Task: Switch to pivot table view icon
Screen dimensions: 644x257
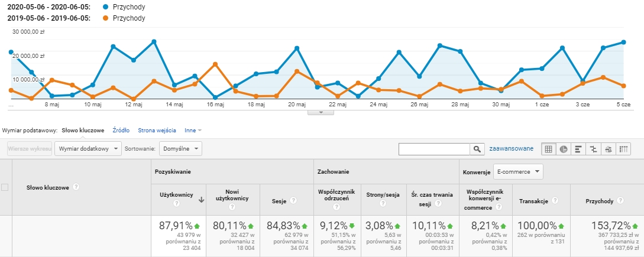Action: pos(623,149)
